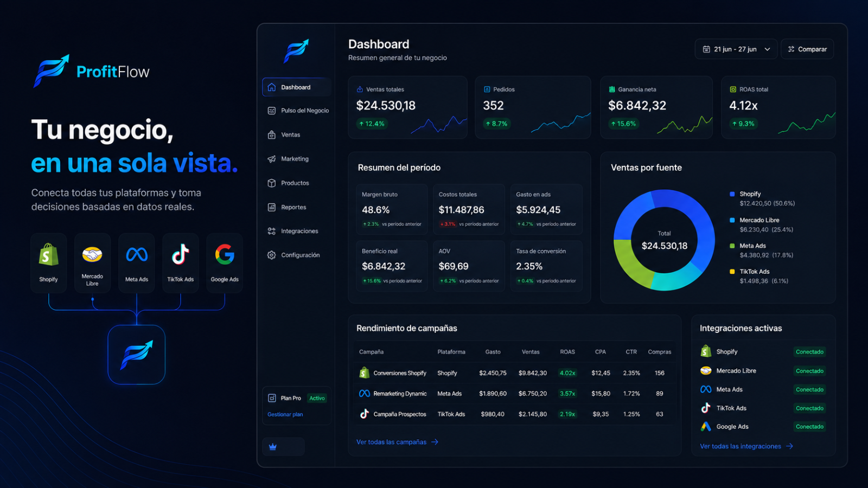Screen dimensions: 868x488
Task: Select the Mercado Libre handshake icon tile
Action: pos(92,263)
